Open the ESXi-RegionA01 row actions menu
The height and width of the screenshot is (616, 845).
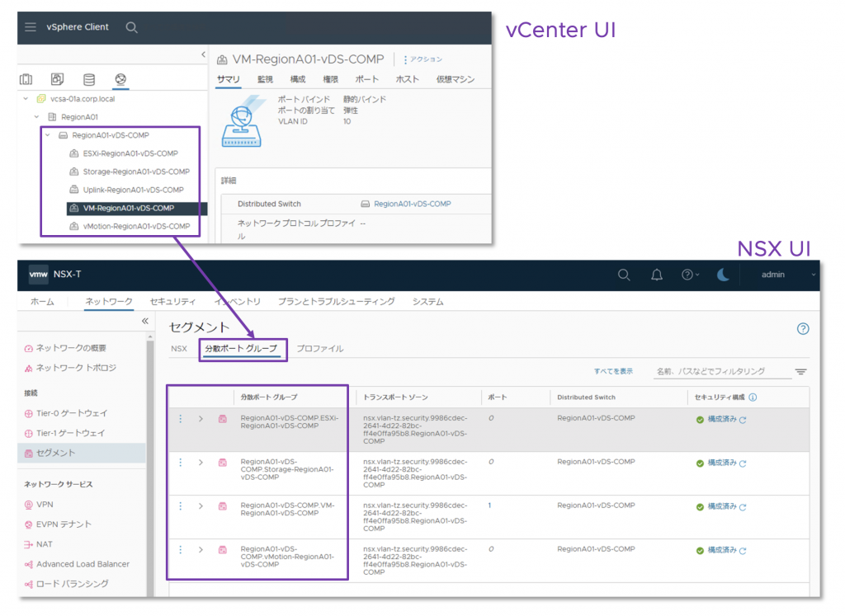coord(181,419)
